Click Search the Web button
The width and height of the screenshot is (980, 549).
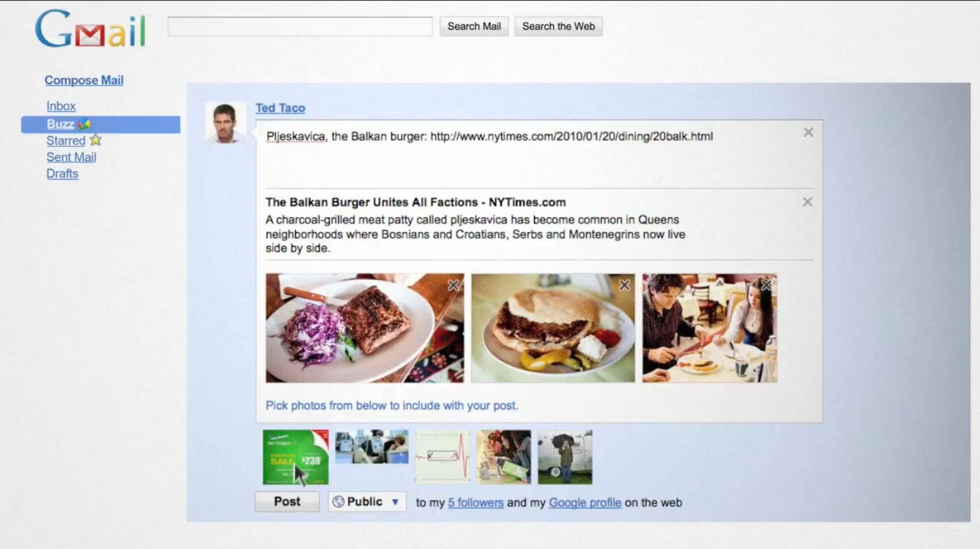pyautogui.click(x=558, y=26)
